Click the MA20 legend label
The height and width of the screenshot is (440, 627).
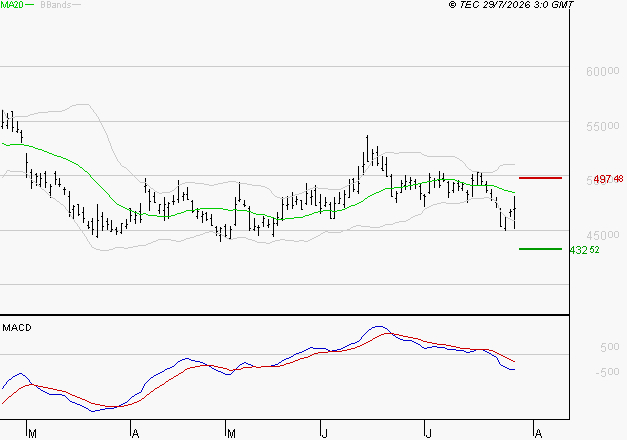coord(12,5)
